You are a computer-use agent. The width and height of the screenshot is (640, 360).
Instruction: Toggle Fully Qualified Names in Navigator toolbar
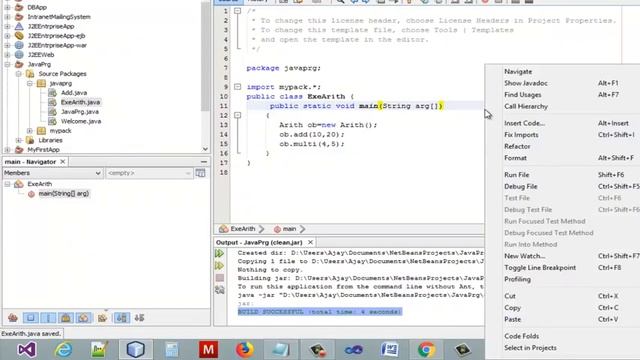(x=102, y=318)
